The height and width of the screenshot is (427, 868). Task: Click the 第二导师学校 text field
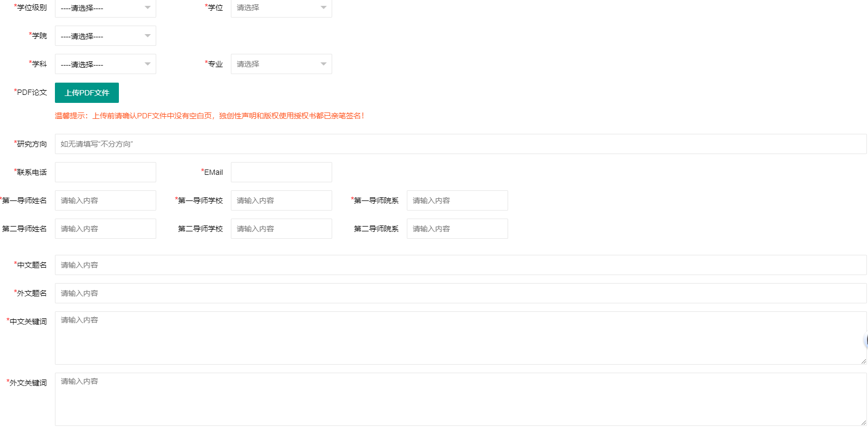tap(281, 229)
